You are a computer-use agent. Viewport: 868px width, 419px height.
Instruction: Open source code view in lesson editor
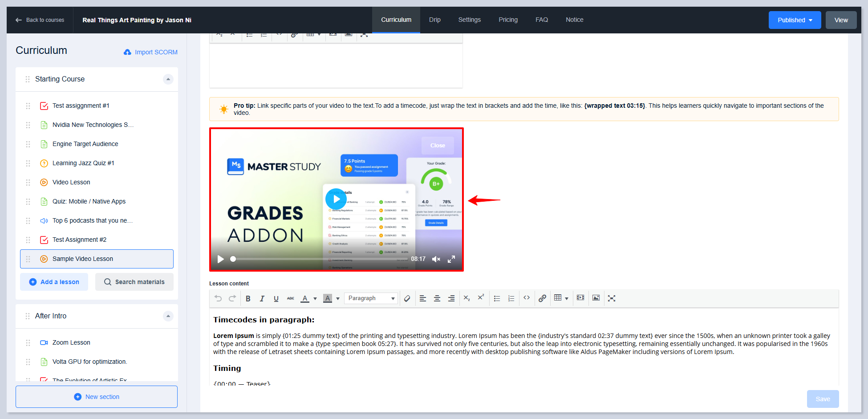click(527, 298)
